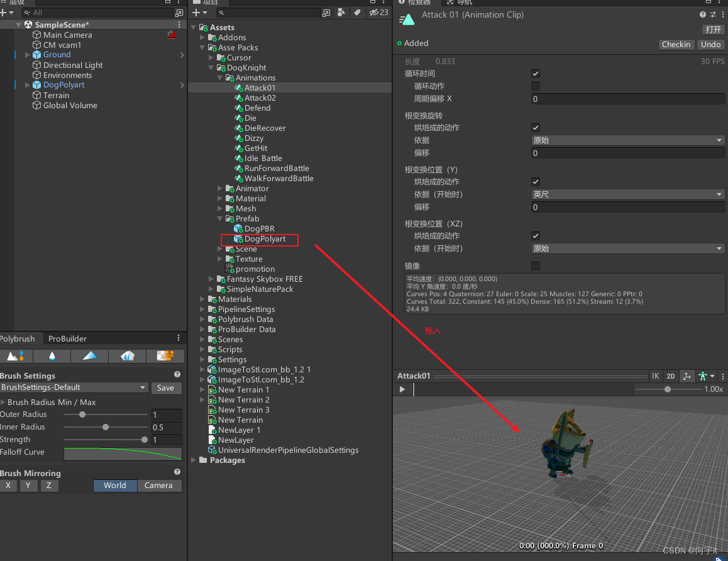The image size is (728, 561).
Task: Click the Checkin button in Inspector
Action: click(x=676, y=44)
